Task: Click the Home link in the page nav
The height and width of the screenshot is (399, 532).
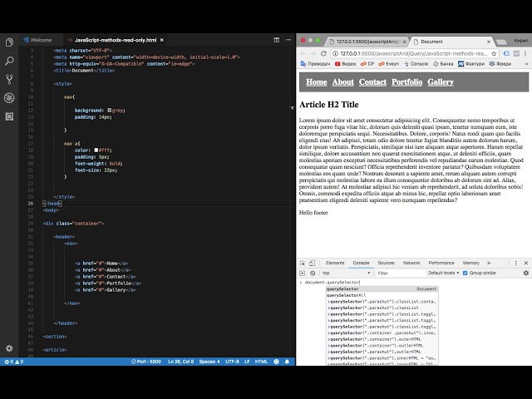Action: (x=317, y=82)
